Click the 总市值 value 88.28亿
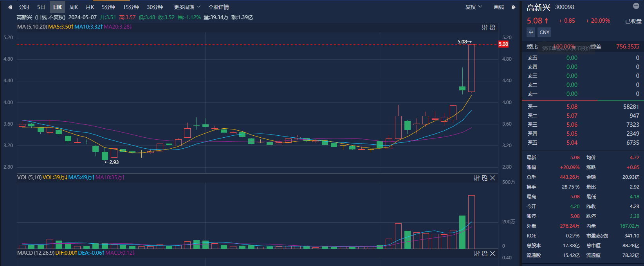 click(x=631, y=246)
